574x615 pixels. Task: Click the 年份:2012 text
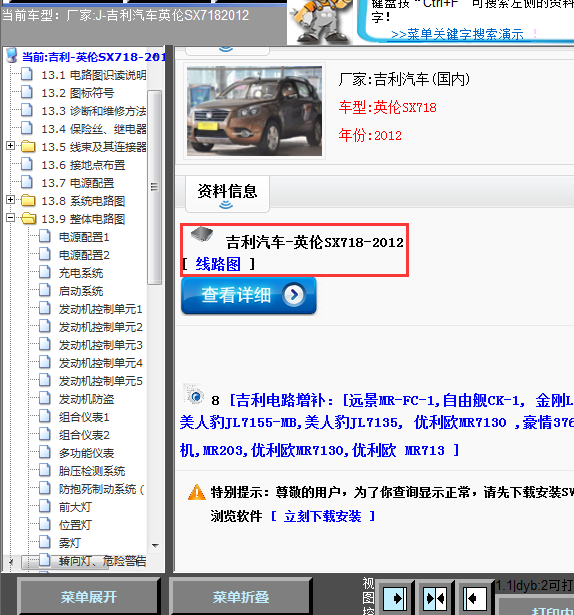(370, 135)
